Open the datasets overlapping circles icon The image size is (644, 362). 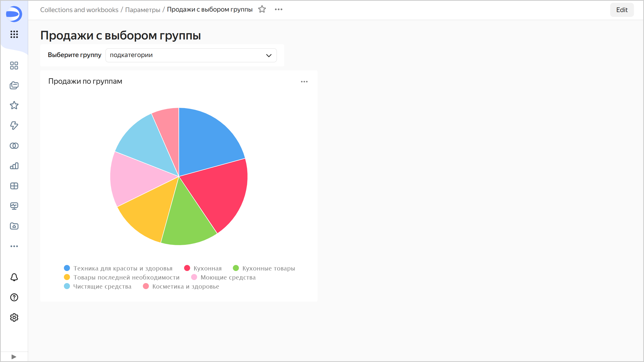[x=14, y=146]
